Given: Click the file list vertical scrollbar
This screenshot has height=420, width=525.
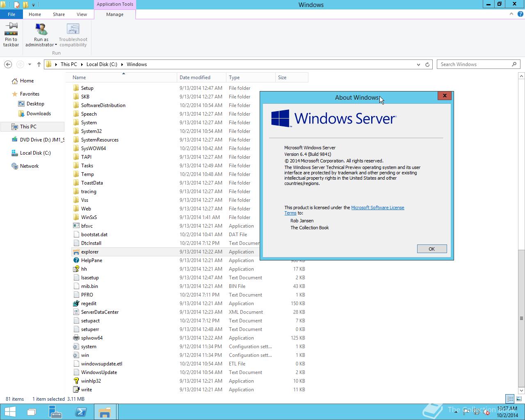Looking at the screenshot, I should (521, 318).
